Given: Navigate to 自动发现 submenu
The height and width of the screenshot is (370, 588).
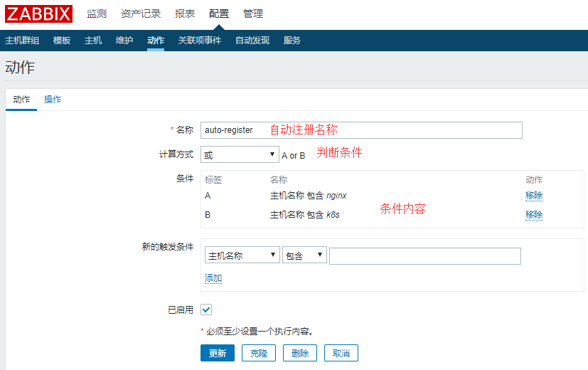Looking at the screenshot, I should 252,41.
